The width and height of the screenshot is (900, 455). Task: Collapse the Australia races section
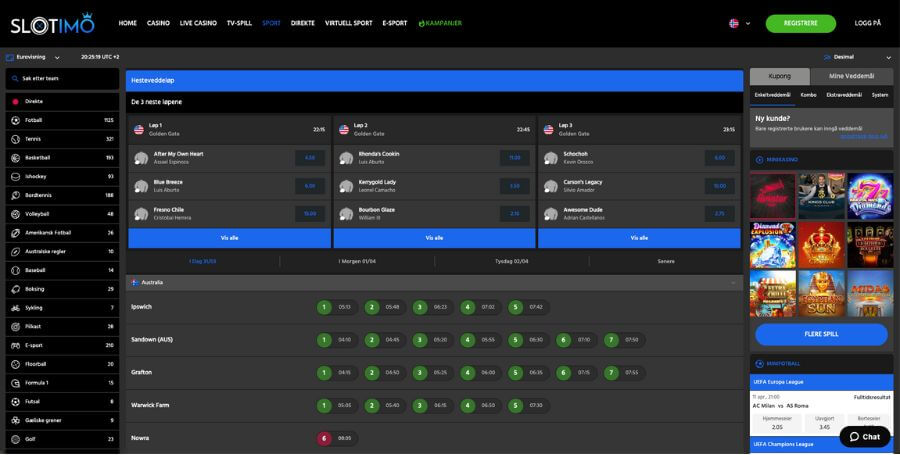[733, 283]
